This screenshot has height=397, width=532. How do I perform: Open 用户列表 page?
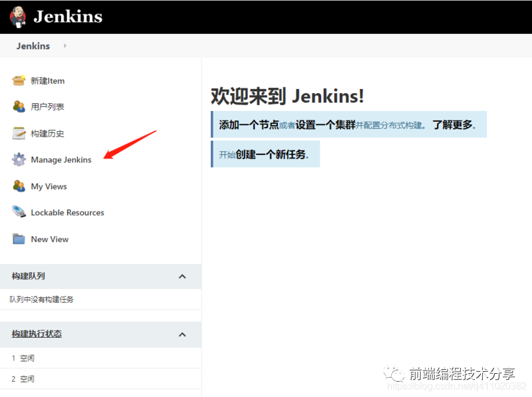(47, 107)
